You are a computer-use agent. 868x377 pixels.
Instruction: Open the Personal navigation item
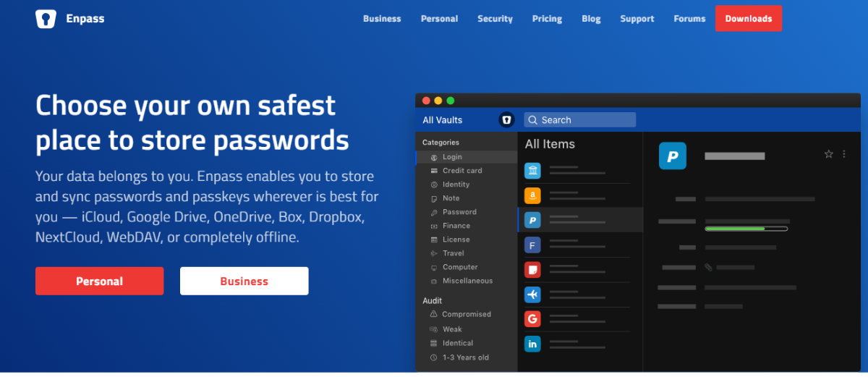pos(439,19)
